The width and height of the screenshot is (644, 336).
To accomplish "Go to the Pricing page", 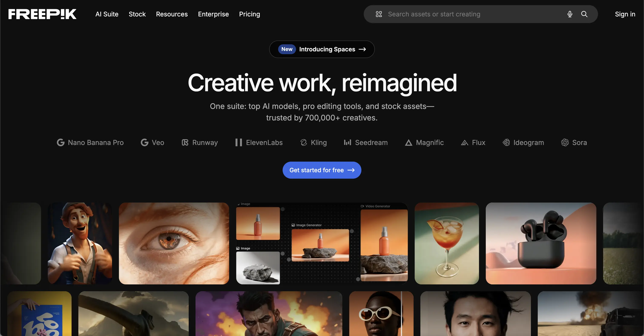I will coord(250,14).
